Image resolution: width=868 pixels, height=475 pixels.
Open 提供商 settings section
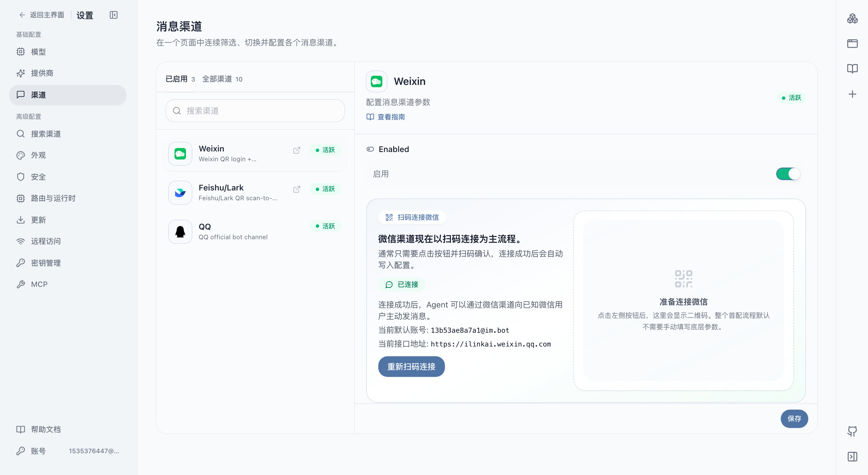coord(67,73)
